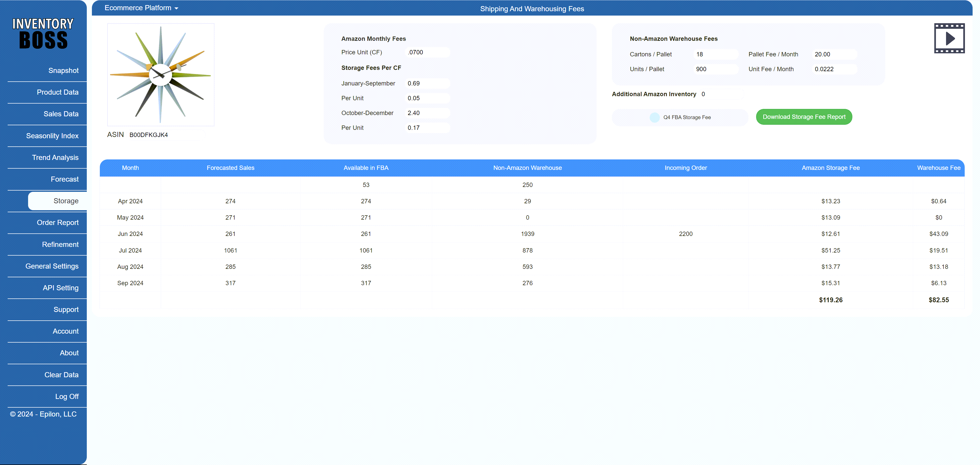Edit Per Unit value 0.05
This screenshot has height=465, width=980.
(x=428, y=98)
